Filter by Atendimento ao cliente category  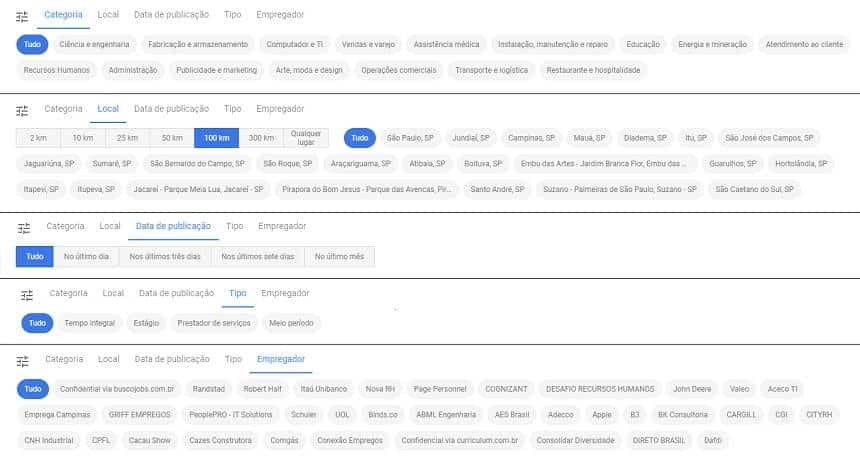click(805, 44)
